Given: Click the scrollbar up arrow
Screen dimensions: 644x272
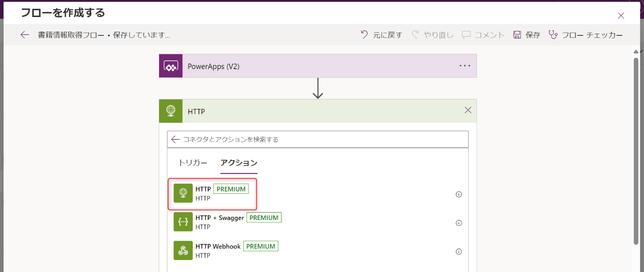Looking at the screenshot, I should click(x=636, y=51).
